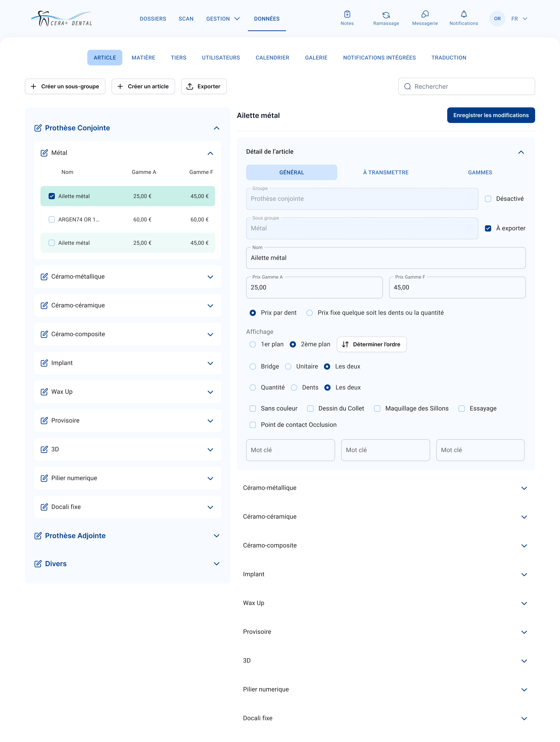Open the OR user avatar
The width and height of the screenshot is (560, 742).
(497, 19)
